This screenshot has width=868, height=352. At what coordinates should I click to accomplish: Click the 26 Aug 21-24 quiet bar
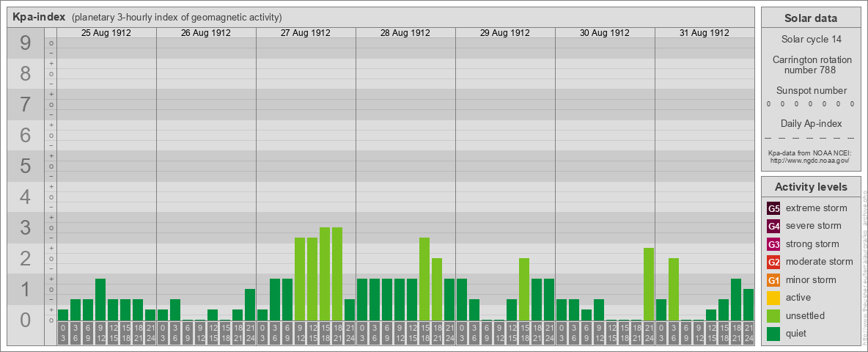(250, 304)
